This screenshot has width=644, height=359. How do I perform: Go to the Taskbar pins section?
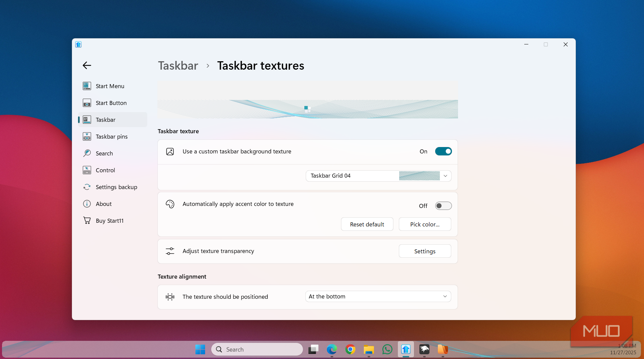[113, 137]
